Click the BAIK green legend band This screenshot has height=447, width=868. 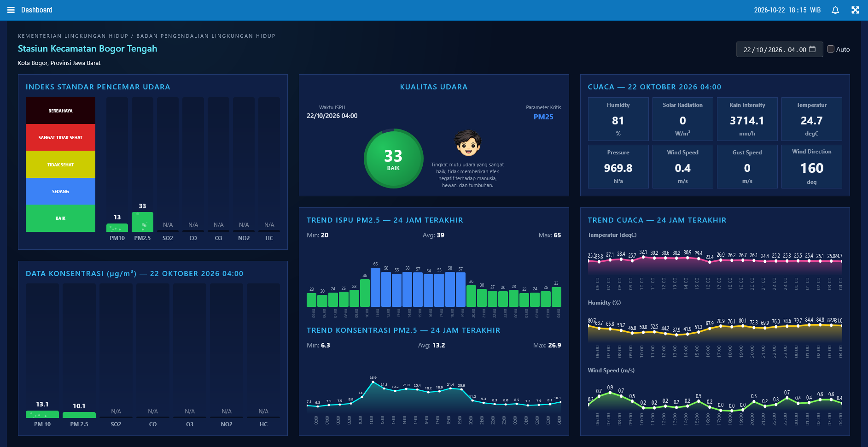[x=60, y=218]
